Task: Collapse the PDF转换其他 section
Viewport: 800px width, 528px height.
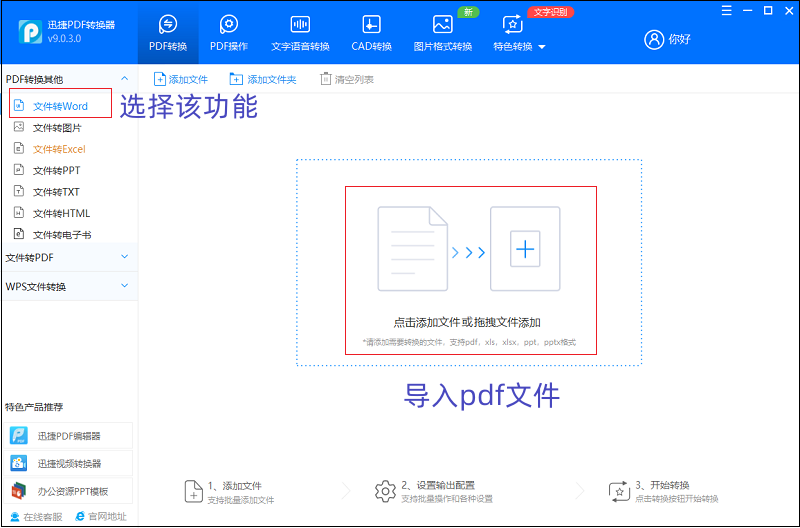Action: (x=124, y=79)
